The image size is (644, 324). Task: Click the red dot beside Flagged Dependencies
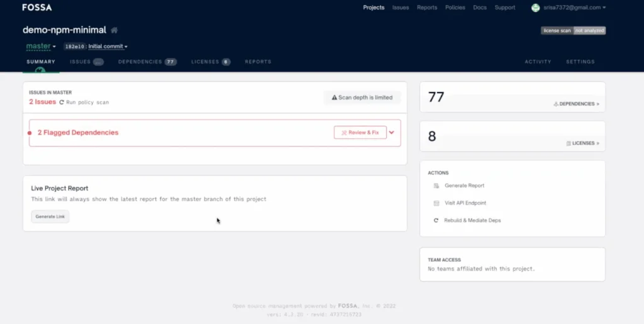click(29, 133)
